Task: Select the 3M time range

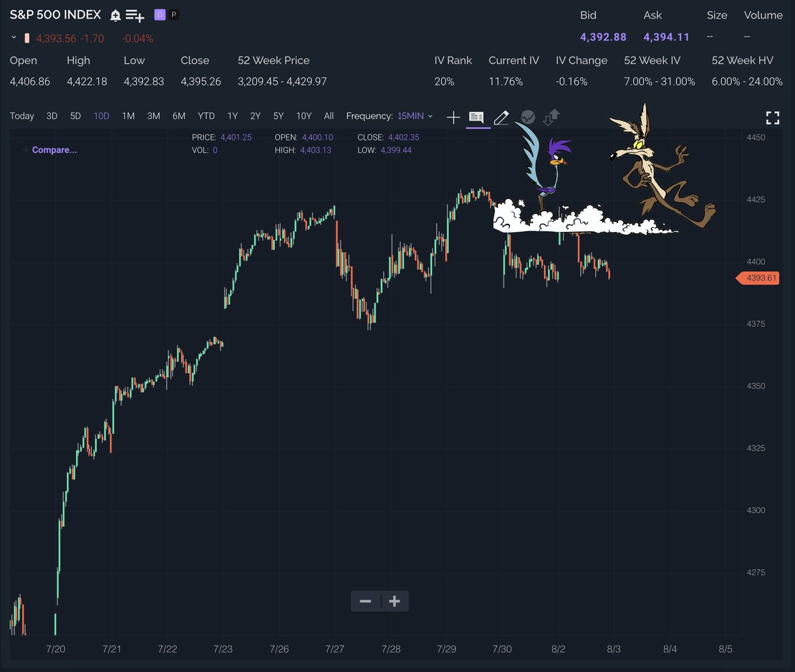Action: click(154, 116)
